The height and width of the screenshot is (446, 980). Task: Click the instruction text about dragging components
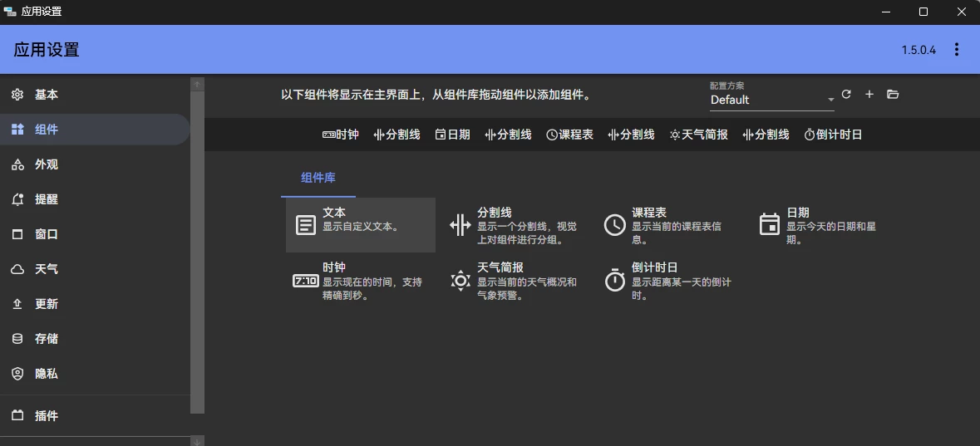[436, 95]
